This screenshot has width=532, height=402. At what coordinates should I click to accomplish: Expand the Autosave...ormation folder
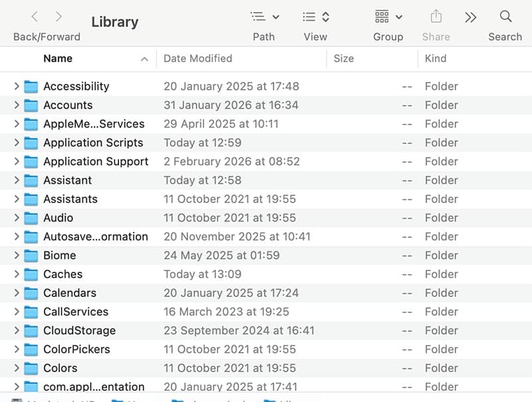(16, 237)
